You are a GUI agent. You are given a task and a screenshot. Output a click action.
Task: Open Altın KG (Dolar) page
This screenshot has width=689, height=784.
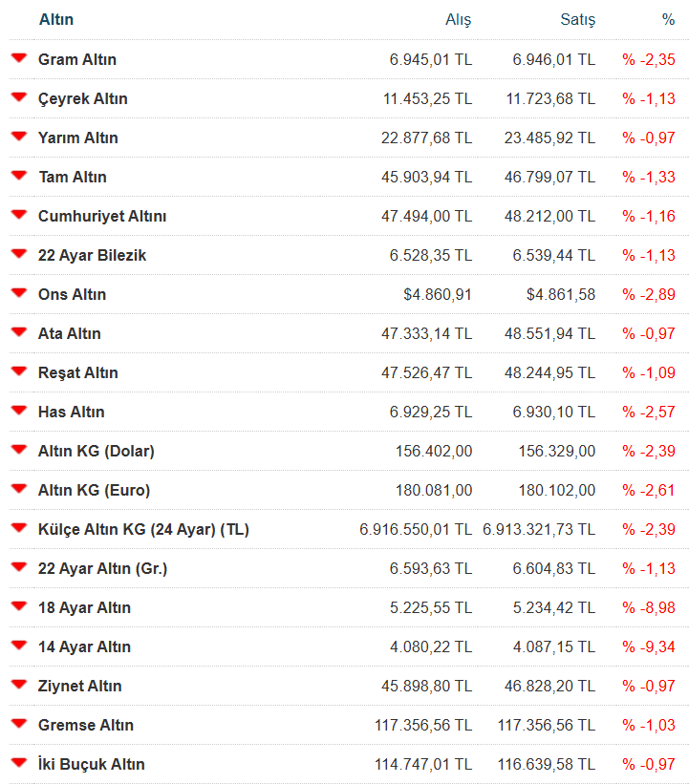[96, 451]
